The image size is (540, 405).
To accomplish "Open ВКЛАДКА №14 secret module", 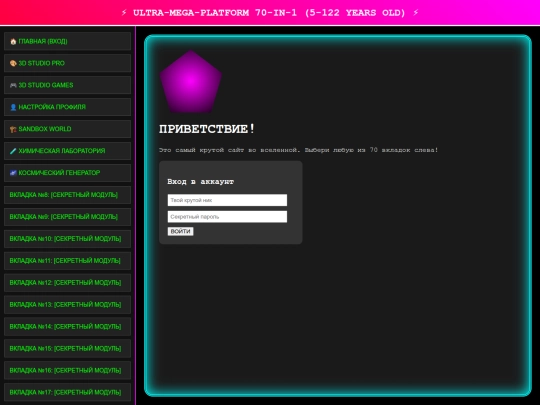I will pyautogui.click(x=68, y=326).
